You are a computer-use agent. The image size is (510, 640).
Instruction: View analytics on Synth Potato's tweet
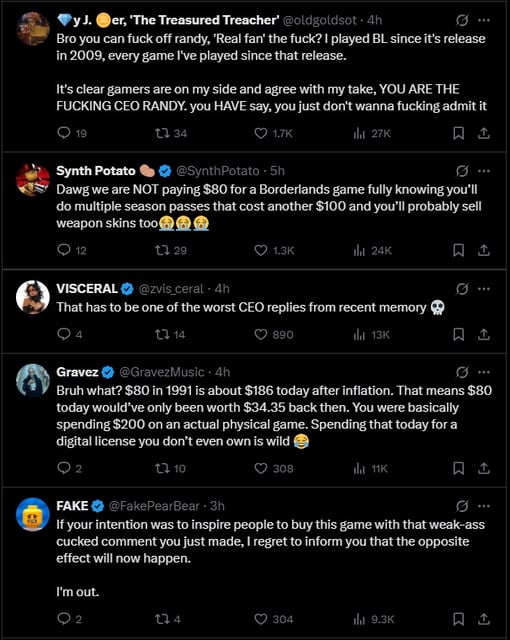click(x=359, y=250)
